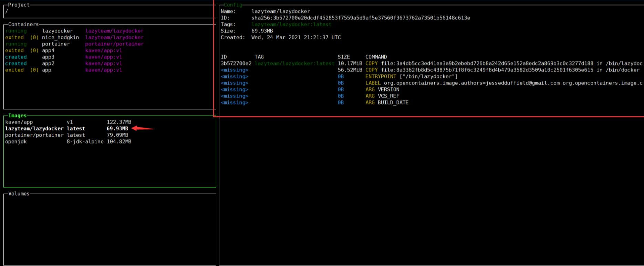Click lazyteam/lazydocker image label on nice_hodgkin row

pos(114,38)
